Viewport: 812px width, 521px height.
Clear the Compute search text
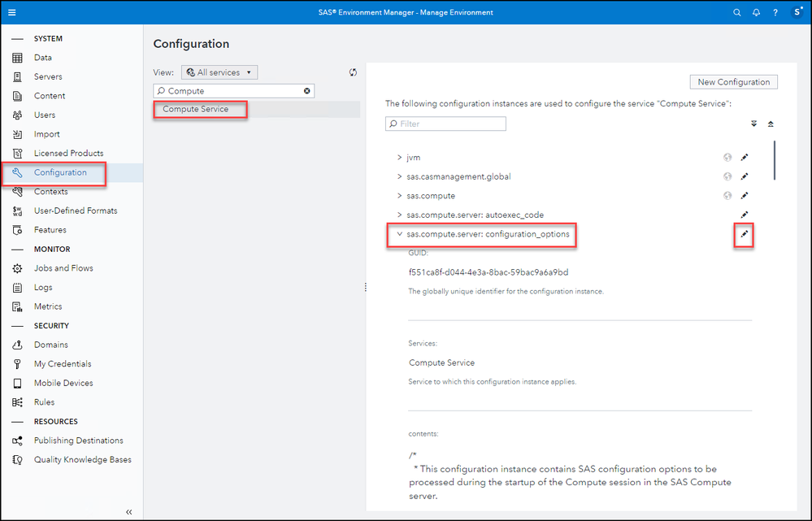pos(307,91)
